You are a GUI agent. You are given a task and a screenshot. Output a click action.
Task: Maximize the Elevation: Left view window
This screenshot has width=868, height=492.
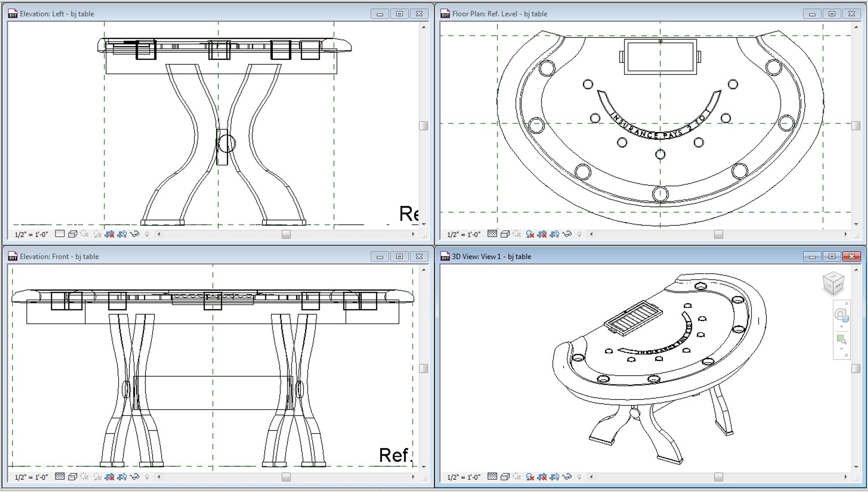pos(400,14)
